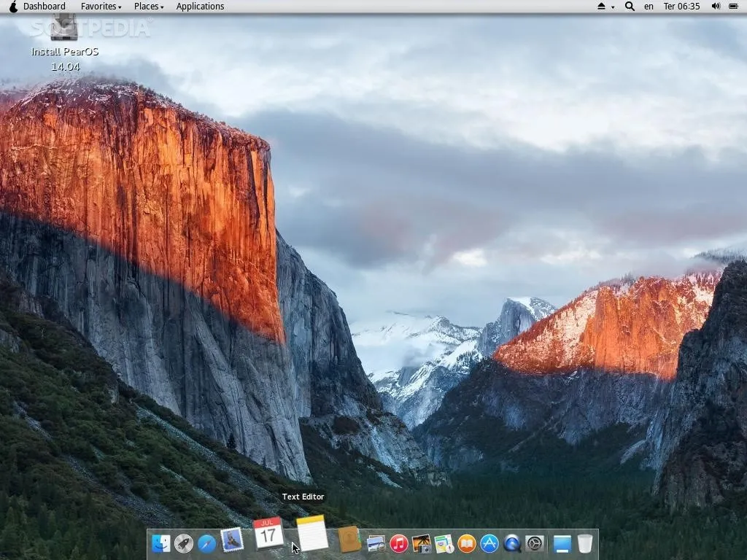Mute sound using the volume icon

714,7
